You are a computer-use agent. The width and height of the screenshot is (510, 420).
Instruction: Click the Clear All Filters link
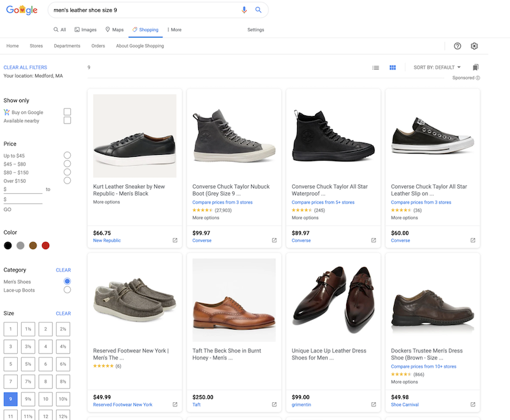25,68
